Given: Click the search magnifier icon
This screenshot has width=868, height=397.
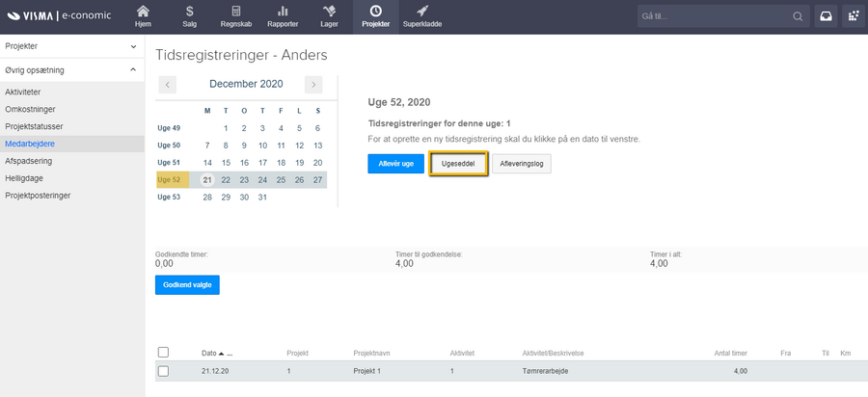Looking at the screenshot, I should tap(797, 17).
